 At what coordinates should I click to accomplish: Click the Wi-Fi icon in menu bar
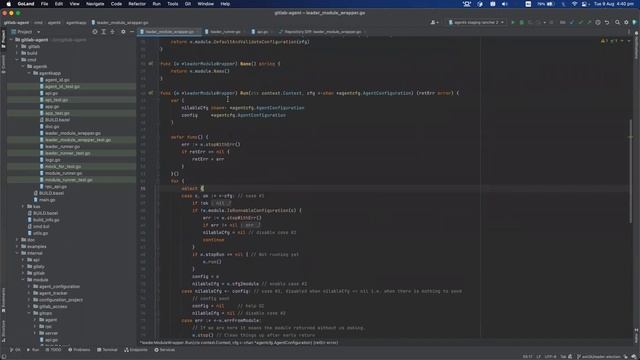coord(575,4)
